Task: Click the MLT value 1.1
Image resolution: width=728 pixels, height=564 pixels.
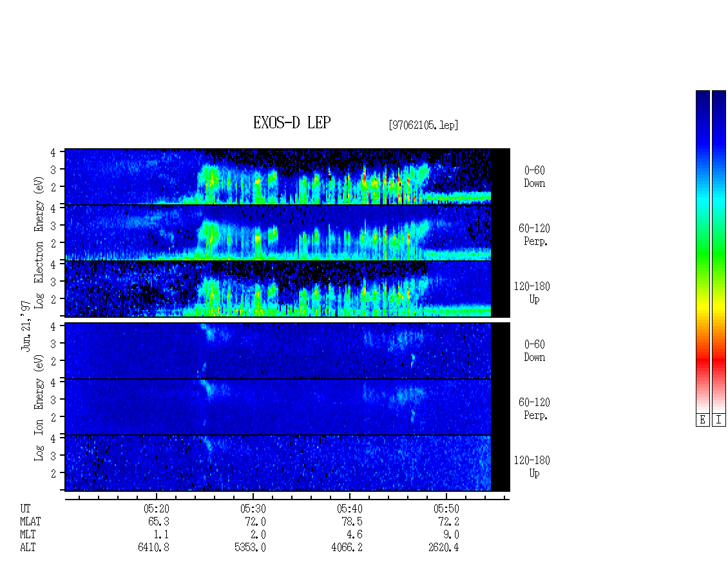Action: tap(161, 535)
